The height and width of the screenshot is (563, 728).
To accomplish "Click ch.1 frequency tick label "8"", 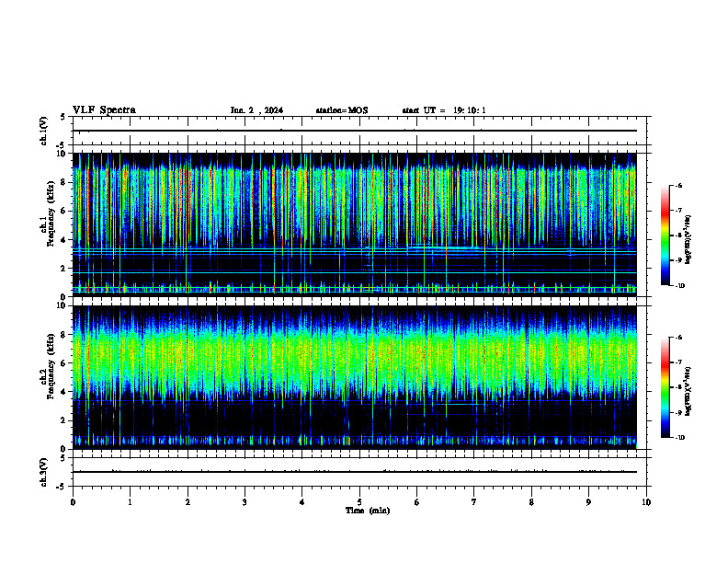I will [63, 182].
